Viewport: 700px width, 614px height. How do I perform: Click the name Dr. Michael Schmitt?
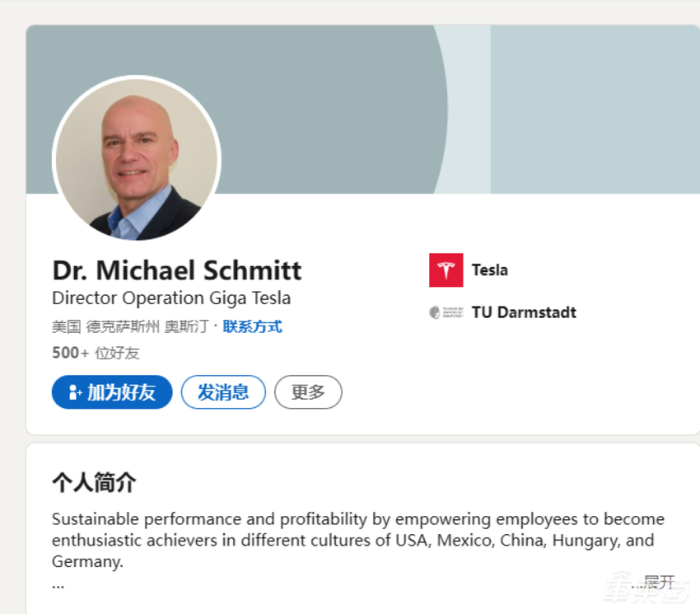177,270
